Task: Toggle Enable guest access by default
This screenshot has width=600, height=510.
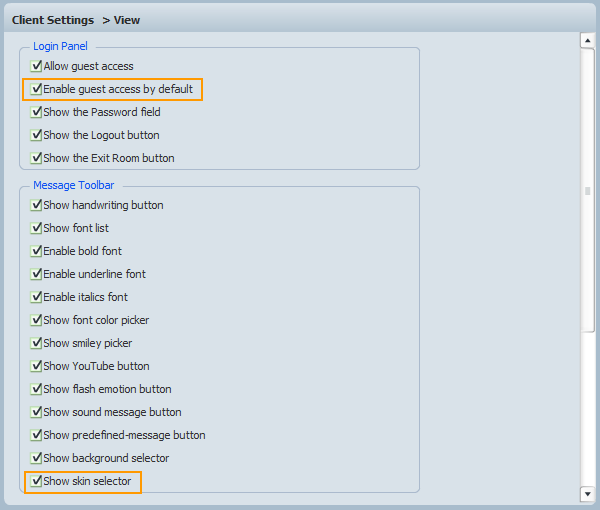Action: pyautogui.click(x=36, y=89)
